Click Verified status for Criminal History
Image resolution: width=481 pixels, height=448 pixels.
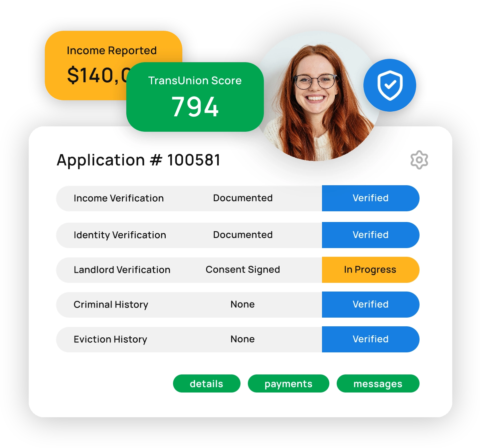[370, 305]
